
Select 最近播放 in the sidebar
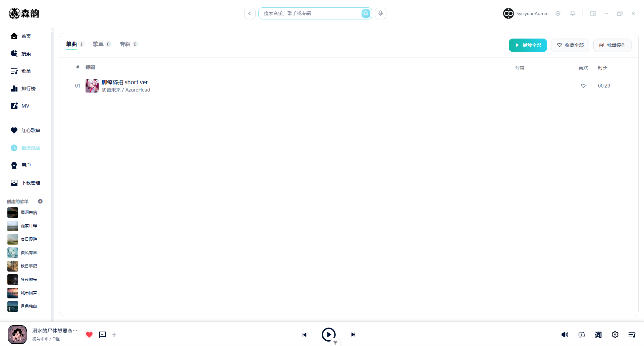point(25,148)
